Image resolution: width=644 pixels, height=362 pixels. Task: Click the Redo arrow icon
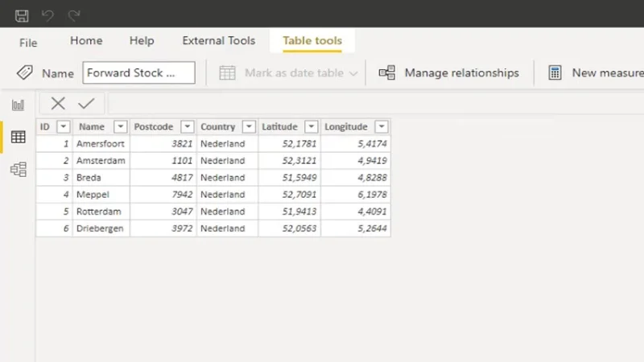[x=74, y=15]
